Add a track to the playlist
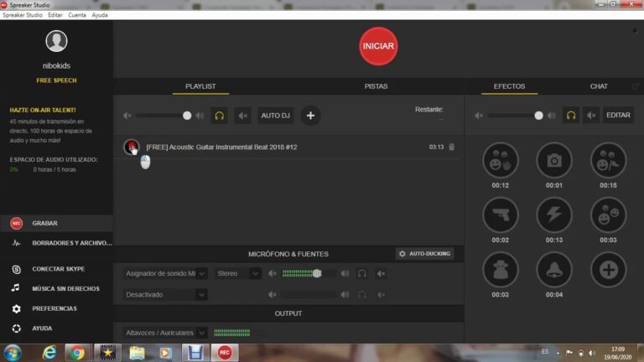 310,116
